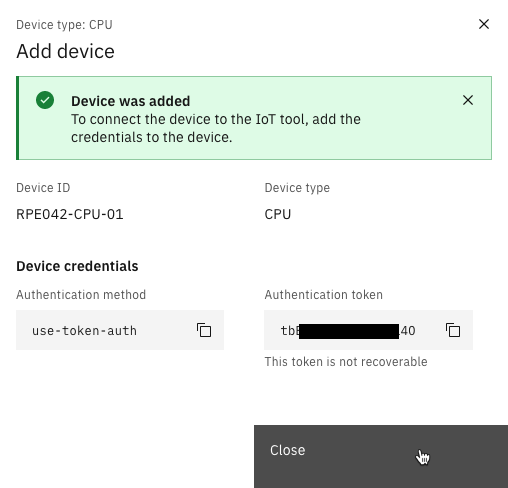The height and width of the screenshot is (488, 508).
Task: Click the green success checkmark icon
Action: pyautogui.click(x=45, y=100)
